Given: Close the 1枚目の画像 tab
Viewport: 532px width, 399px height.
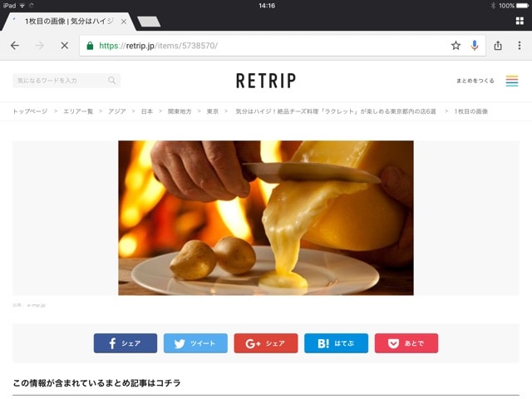Looking at the screenshot, I should pyautogui.click(x=124, y=22).
